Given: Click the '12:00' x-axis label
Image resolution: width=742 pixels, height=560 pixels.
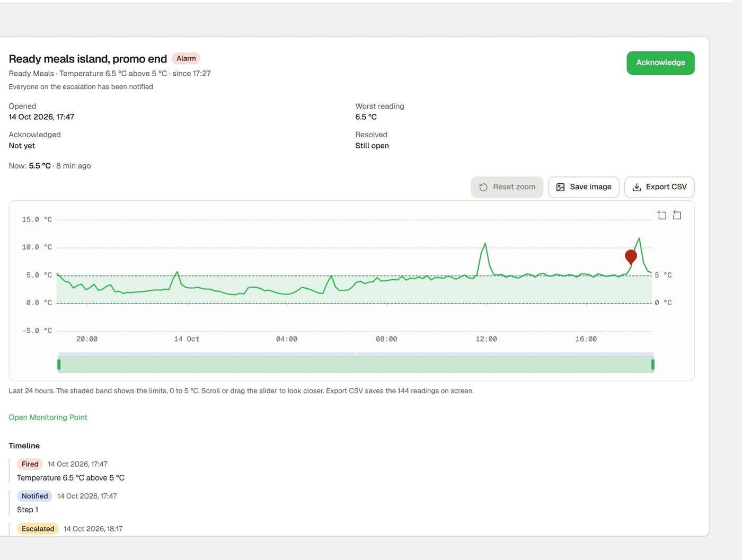Looking at the screenshot, I should point(486,339).
